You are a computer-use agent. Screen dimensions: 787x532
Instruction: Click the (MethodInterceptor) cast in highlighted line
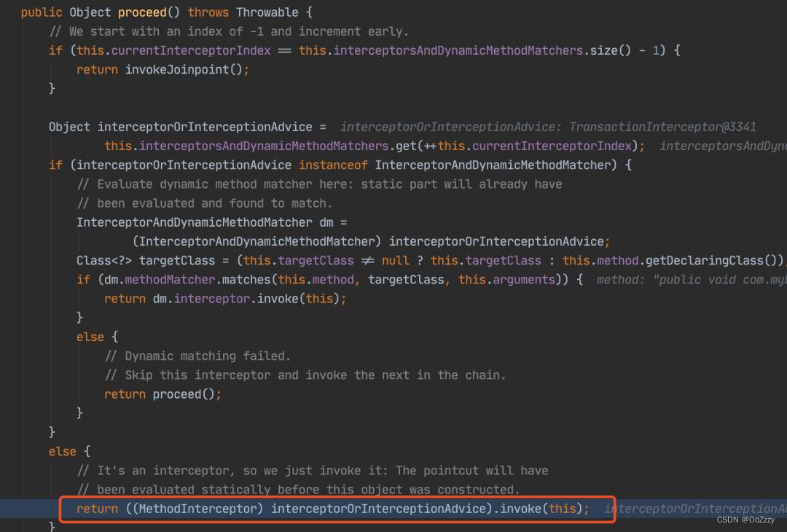pos(197,509)
